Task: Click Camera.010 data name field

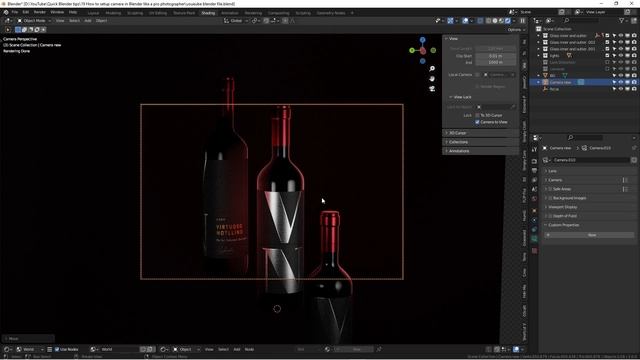Action: coord(591,160)
